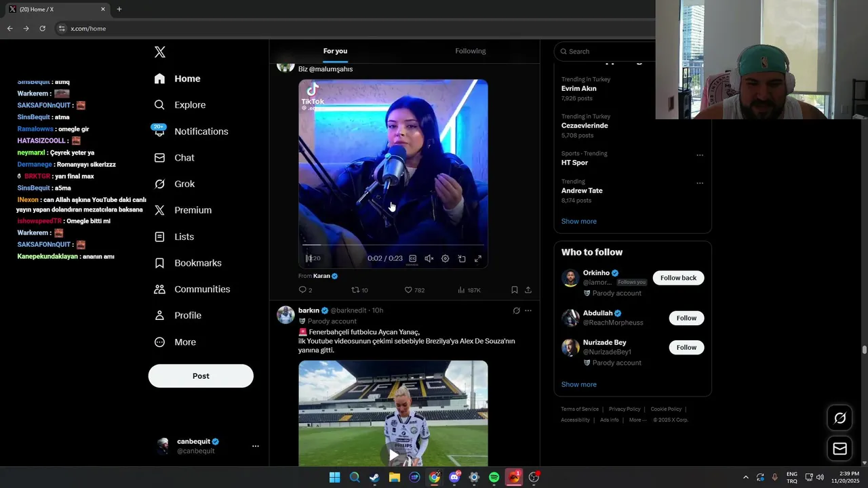Open Steam from the taskbar
The width and height of the screenshot is (868, 488).
(374, 477)
